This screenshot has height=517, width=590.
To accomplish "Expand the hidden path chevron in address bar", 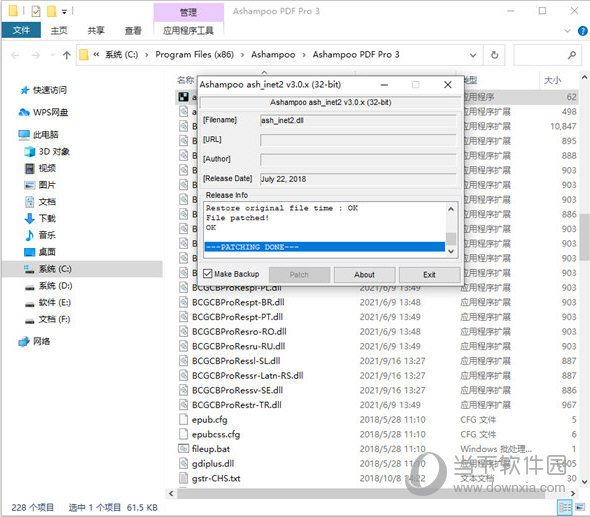I will 96,55.
